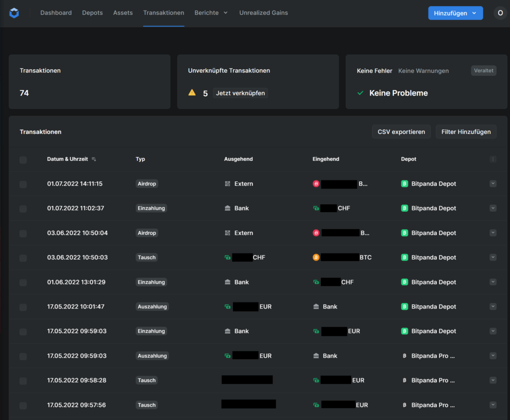510x420 pixels.
Task: Select checkbox for 03.06.2022 10:50:04 transaction
Action: click(23, 234)
